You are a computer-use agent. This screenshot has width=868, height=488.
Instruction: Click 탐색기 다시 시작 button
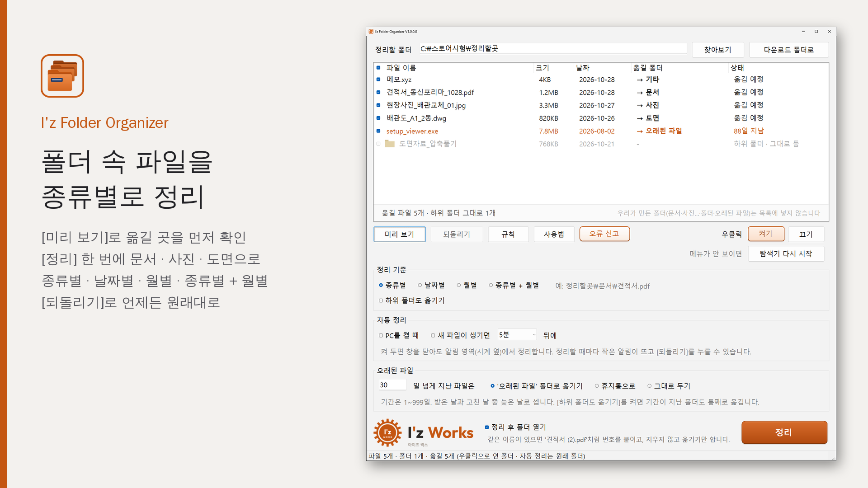coord(786,253)
